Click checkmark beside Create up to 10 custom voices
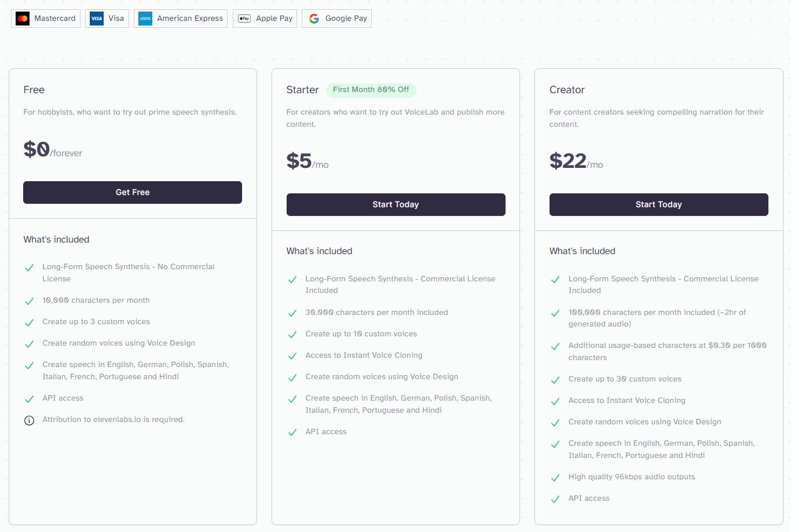This screenshot has width=791, height=532. click(x=292, y=335)
